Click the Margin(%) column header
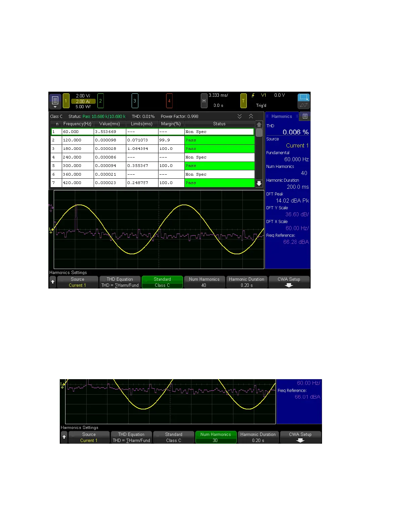411x532 pixels. click(171, 124)
